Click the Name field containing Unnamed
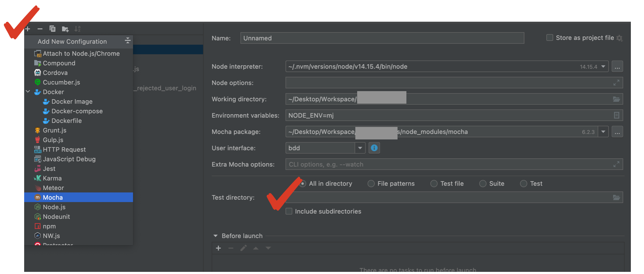The width and height of the screenshot is (644, 274). coord(382,38)
